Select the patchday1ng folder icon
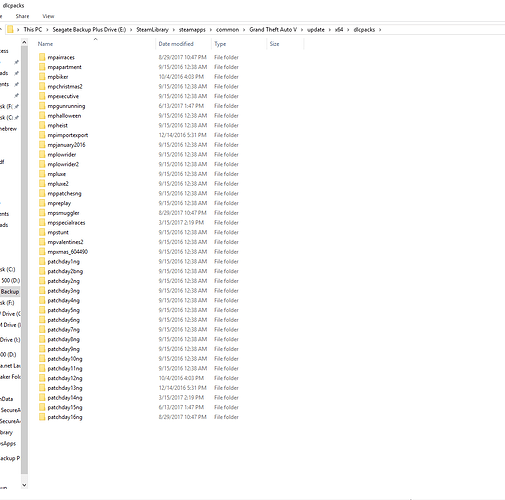This screenshot has height=500, width=505. pos(42,261)
